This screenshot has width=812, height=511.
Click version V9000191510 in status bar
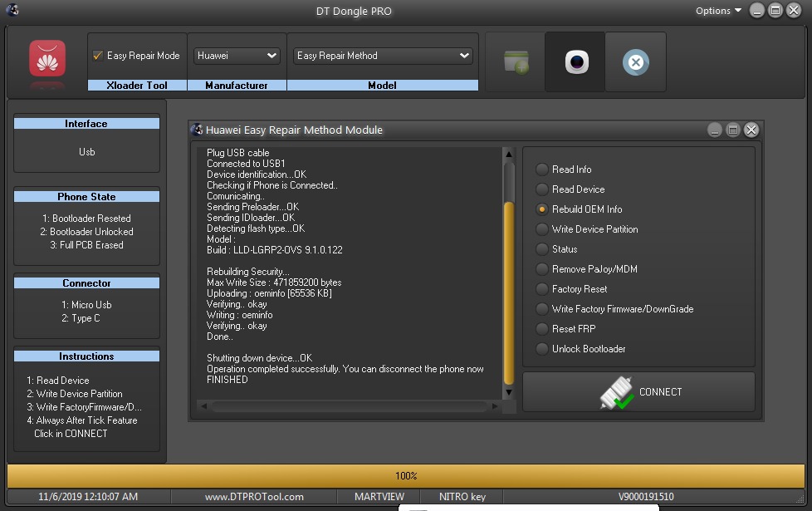pyautogui.click(x=646, y=497)
